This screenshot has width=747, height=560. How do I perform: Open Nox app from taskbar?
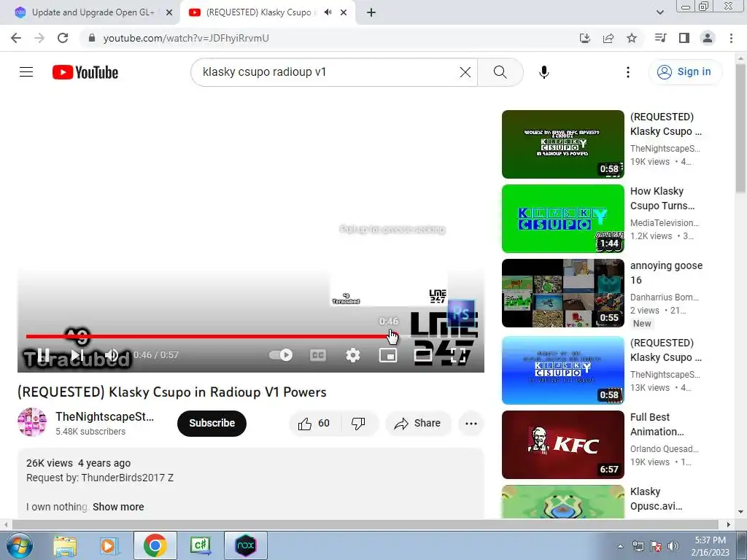pos(246,545)
